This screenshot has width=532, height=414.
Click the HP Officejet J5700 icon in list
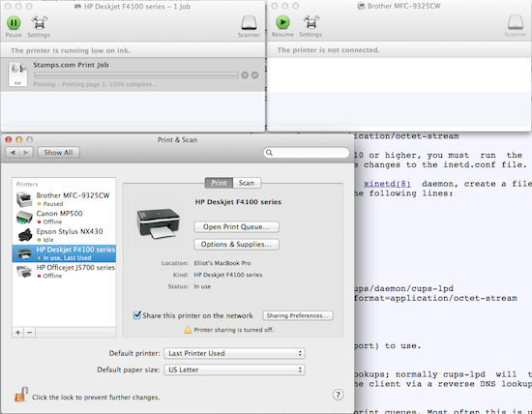point(24,272)
